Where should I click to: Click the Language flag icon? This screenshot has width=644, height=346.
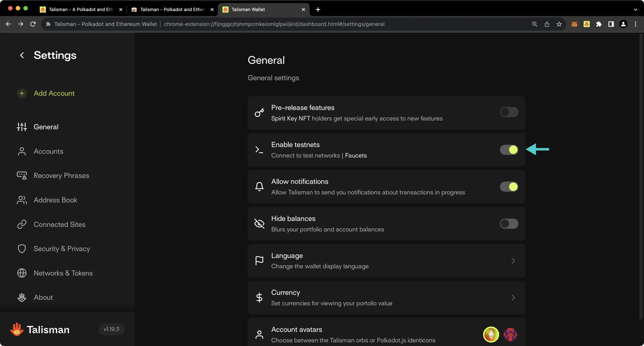coord(259,261)
